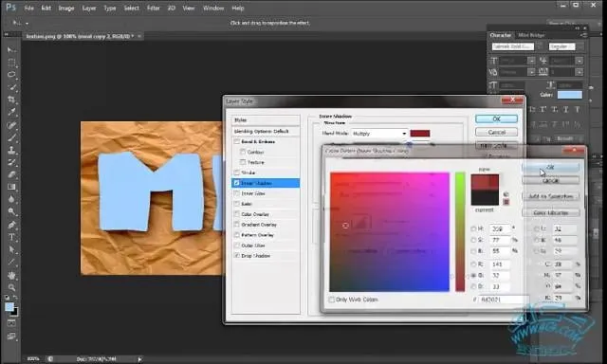The width and height of the screenshot is (607, 364).
Task: Toggle the Drop Shadow checkbox
Action: click(x=237, y=256)
